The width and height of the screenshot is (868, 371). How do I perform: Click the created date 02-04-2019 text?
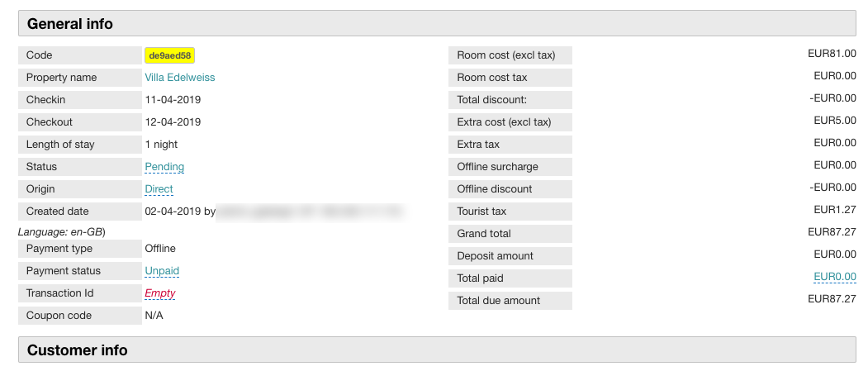pyautogui.click(x=173, y=212)
